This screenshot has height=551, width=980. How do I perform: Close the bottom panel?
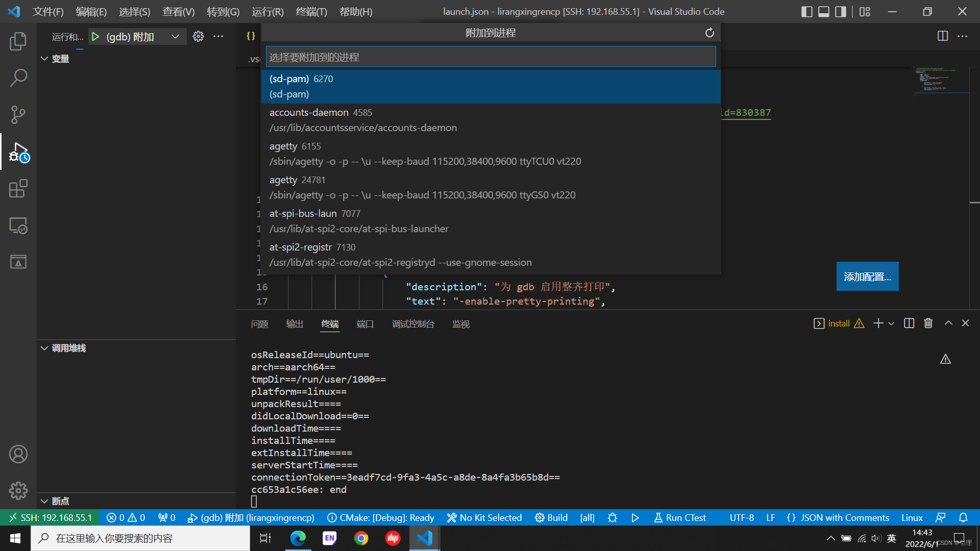tap(965, 323)
